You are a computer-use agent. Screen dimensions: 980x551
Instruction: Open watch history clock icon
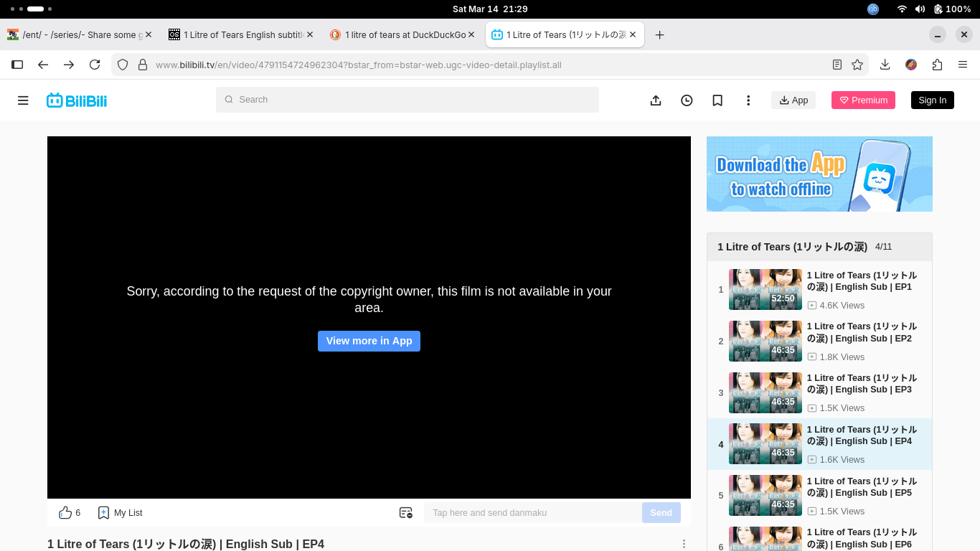(687, 100)
